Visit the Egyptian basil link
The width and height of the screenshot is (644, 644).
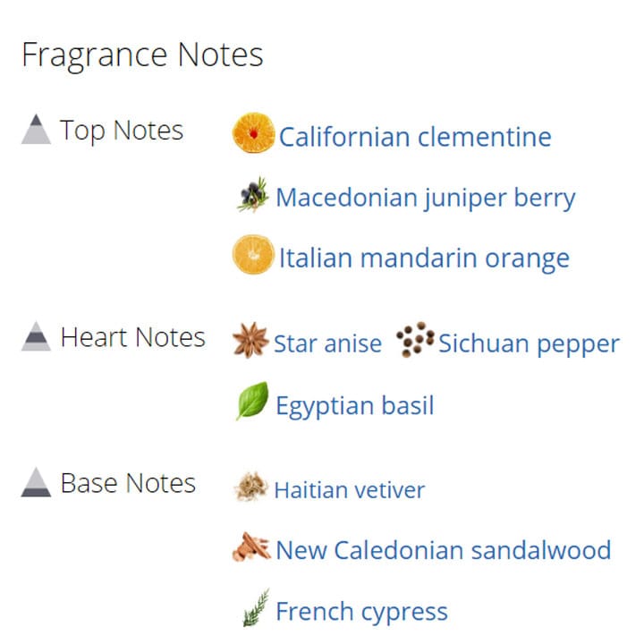click(354, 405)
